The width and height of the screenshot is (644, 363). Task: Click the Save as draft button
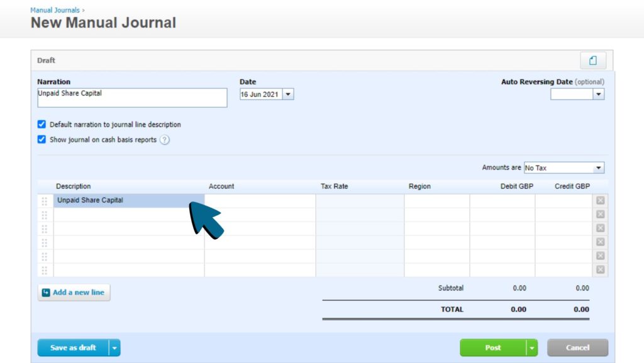click(73, 348)
